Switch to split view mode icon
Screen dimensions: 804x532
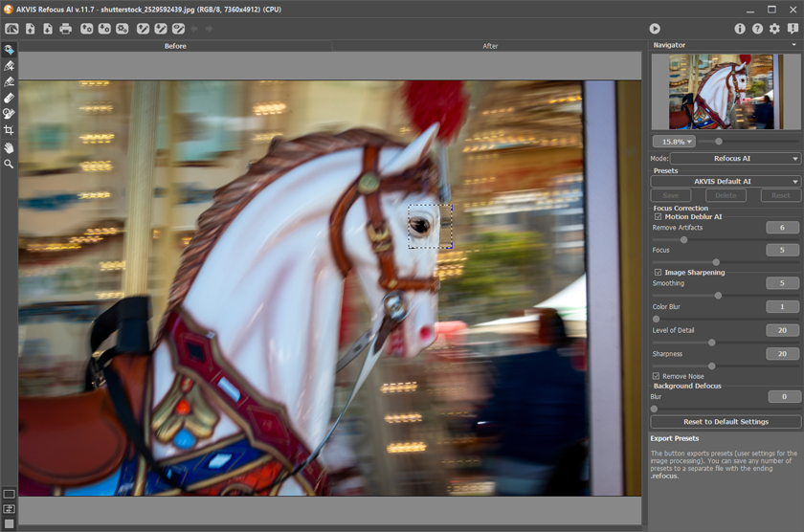point(9,509)
